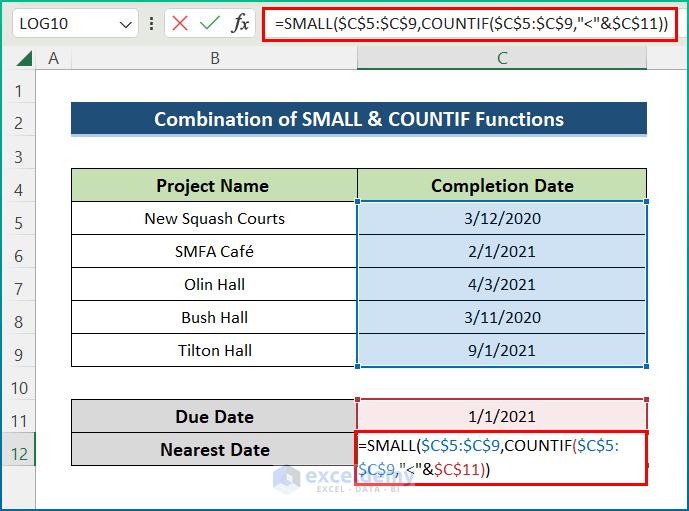Select column B header
The width and height of the screenshot is (689, 511).
tap(214, 58)
